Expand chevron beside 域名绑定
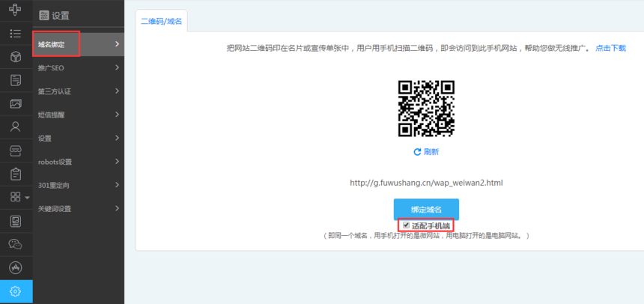This screenshot has height=304, width=644. coord(118,44)
